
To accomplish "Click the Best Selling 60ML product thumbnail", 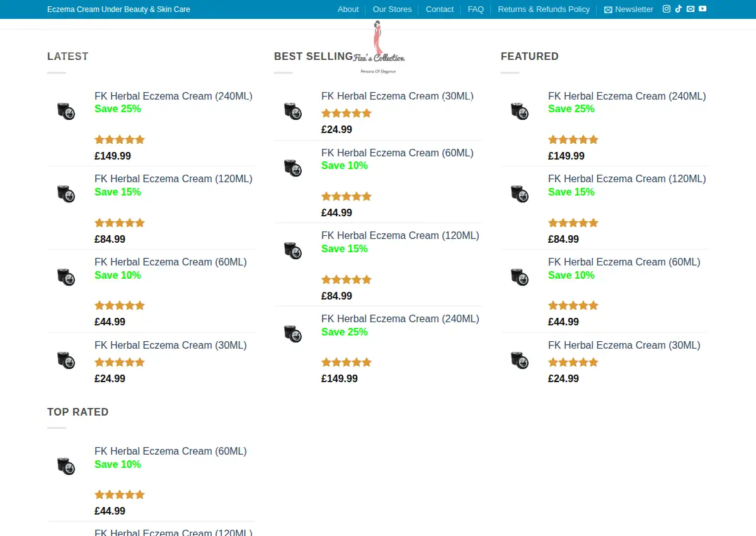I will 293,167.
